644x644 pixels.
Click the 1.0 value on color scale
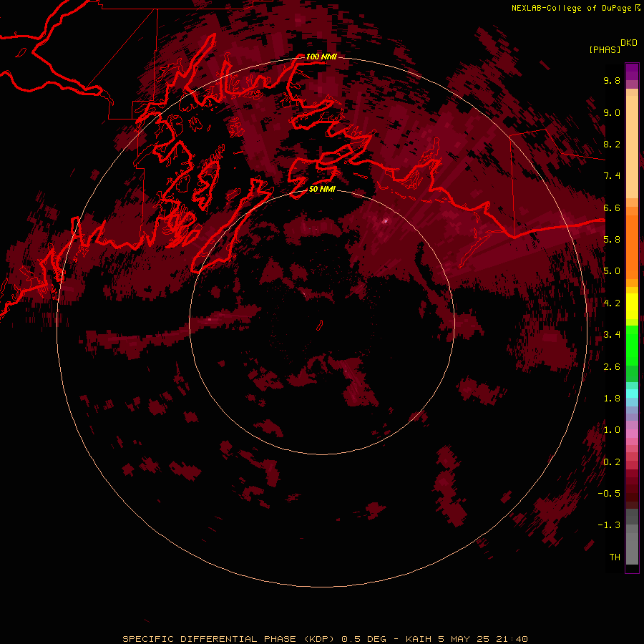(x=612, y=430)
